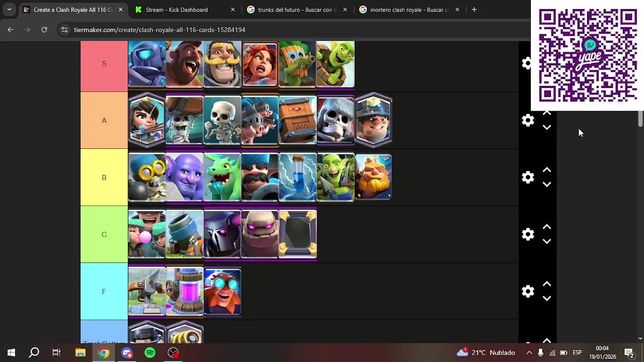
Task: Move the C tier row up
Action: [547, 227]
